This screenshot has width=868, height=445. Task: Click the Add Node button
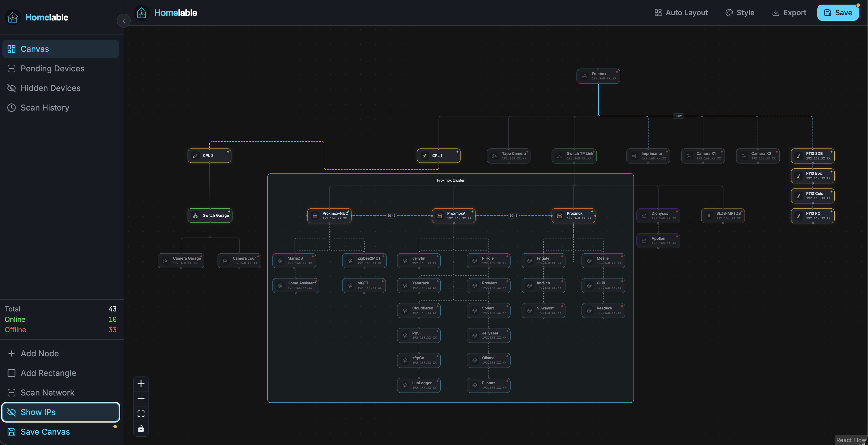tap(61, 353)
